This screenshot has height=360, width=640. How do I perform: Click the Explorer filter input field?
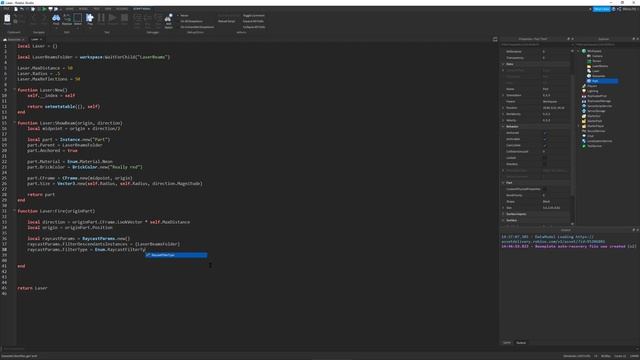pos(606,44)
